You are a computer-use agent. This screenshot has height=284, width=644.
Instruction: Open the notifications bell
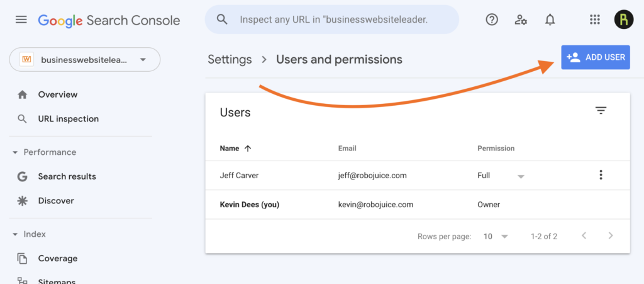[x=550, y=20]
